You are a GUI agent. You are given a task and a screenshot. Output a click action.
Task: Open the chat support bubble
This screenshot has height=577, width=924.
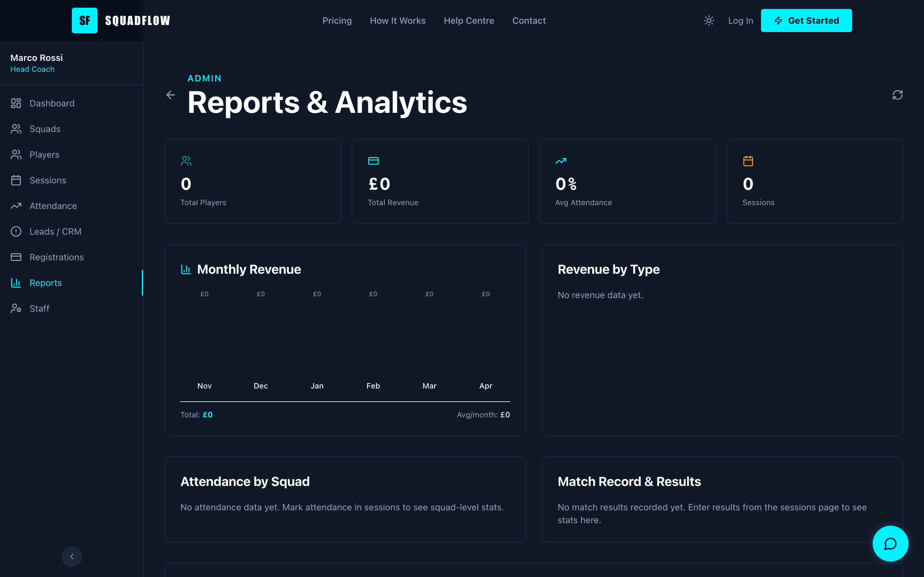890,544
